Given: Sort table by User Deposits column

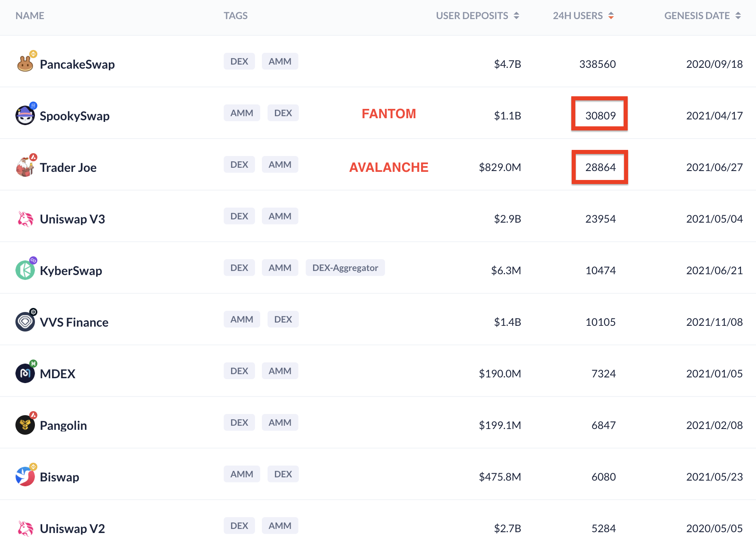Looking at the screenshot, I should (x=477, y=16).
